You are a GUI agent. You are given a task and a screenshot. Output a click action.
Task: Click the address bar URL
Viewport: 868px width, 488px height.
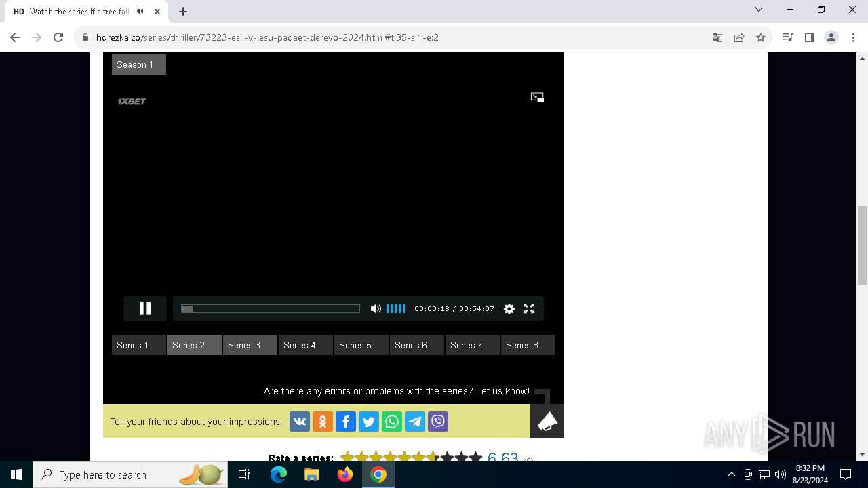coord(267,37)
